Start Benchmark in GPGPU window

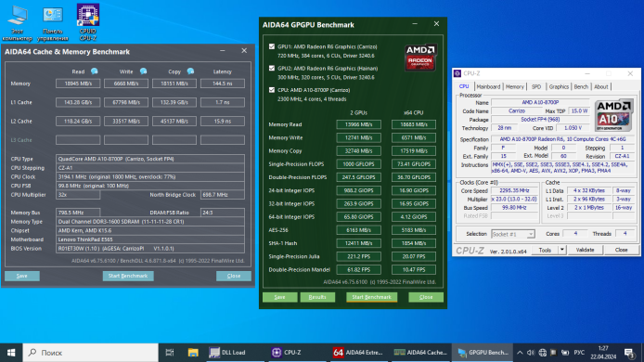click(x=372, y=297)
